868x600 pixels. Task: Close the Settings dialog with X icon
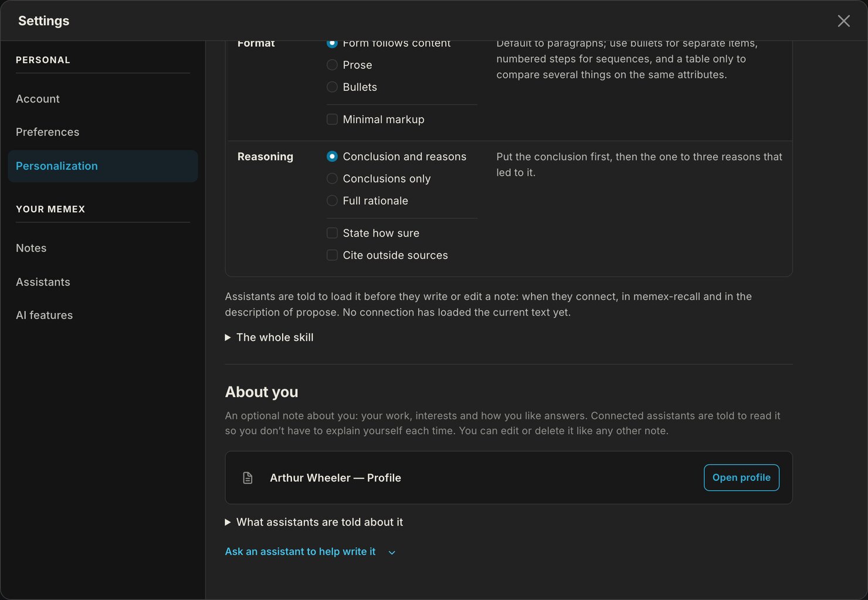coord(843,21)
